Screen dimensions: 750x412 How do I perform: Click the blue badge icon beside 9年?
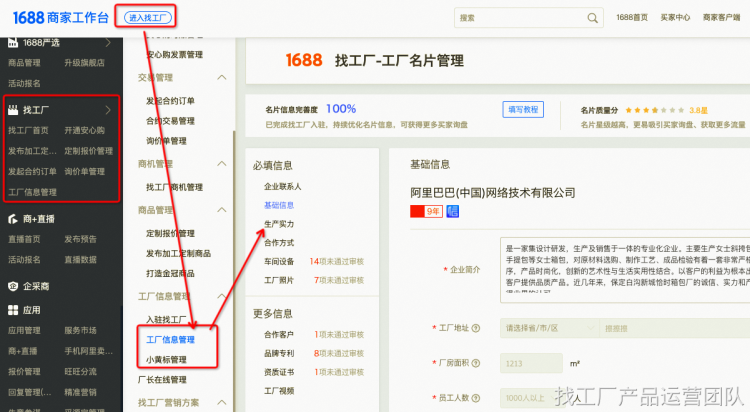pos(452,211)
